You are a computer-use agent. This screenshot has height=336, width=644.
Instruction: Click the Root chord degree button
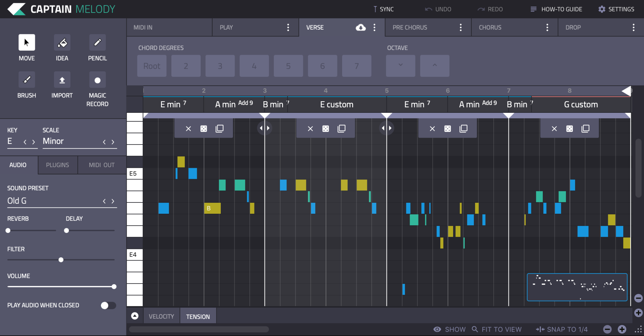click(x=152, y=66)
